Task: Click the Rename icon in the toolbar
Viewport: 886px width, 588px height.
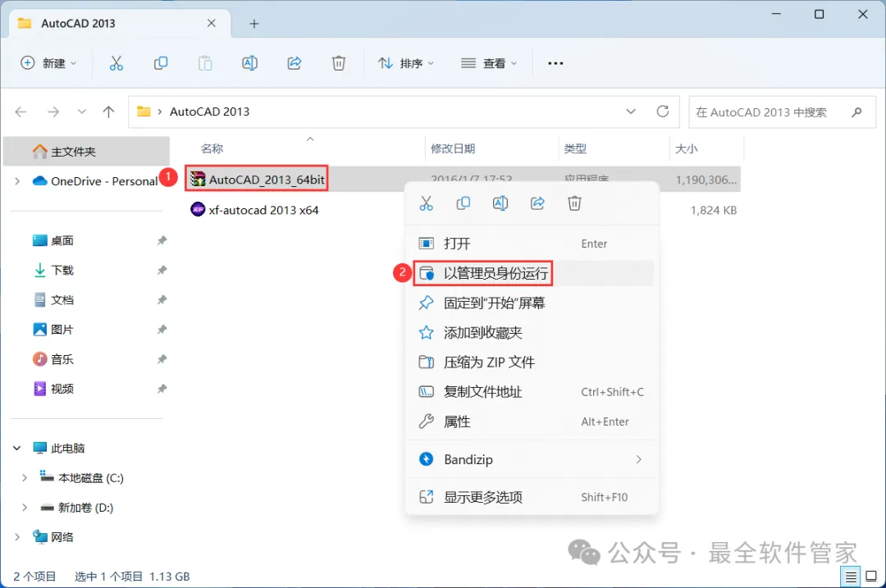Action: [249, 63]
